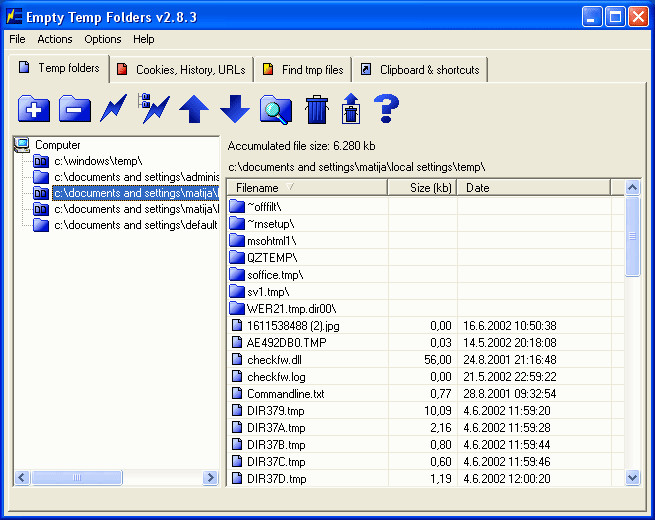Click the folder icon beside msohtml1\
The width and height of the screenshot is (655, 520).
237,240
